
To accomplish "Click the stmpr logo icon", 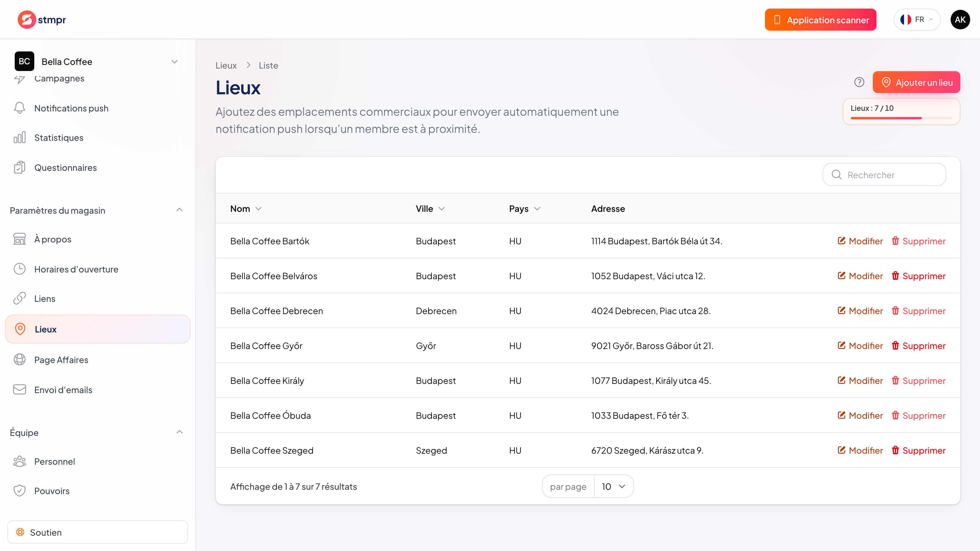I will tap(27, 19).
